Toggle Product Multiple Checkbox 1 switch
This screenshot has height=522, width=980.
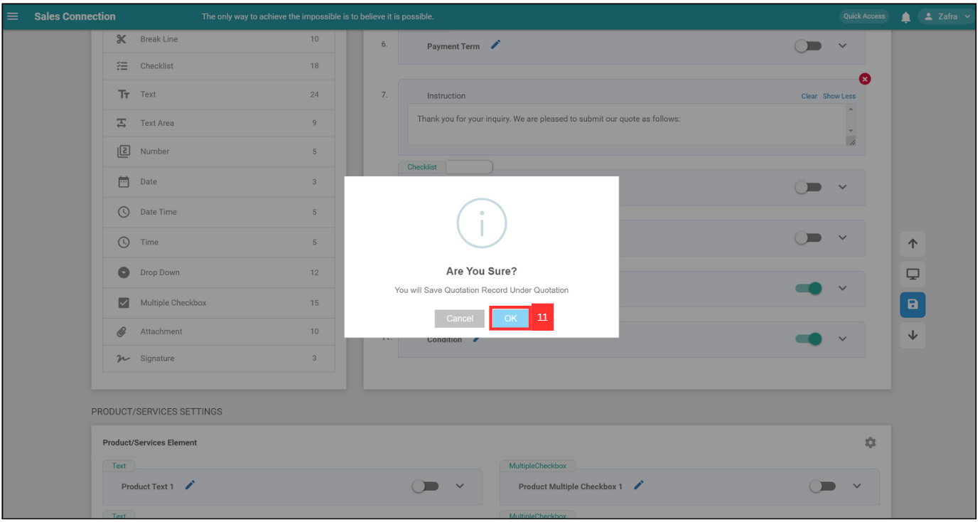(x=822, y=486)
